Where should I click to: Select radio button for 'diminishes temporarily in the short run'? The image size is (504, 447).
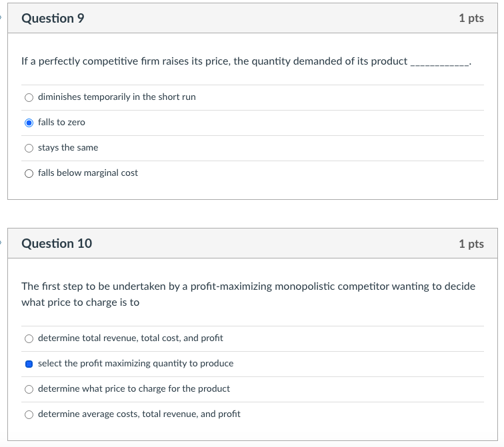pyautogui.click(x=29, y=97)
